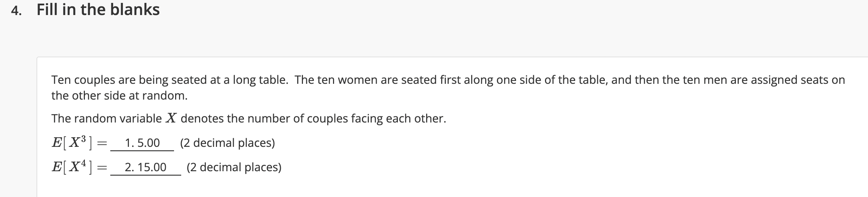Click "The random variable" sentence start
868x197 pixels.
(x=107, y=118)
